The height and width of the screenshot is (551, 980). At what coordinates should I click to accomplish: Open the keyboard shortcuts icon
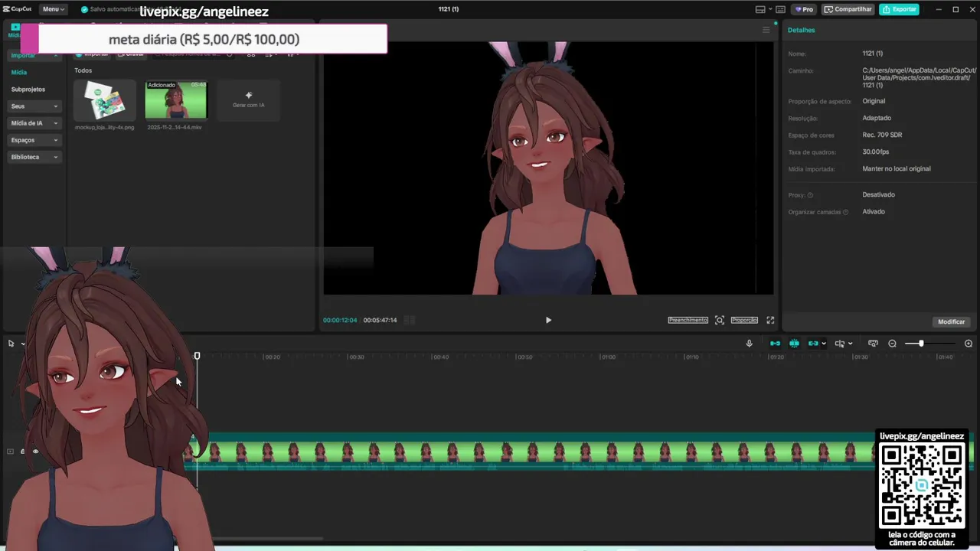(780, 9)
